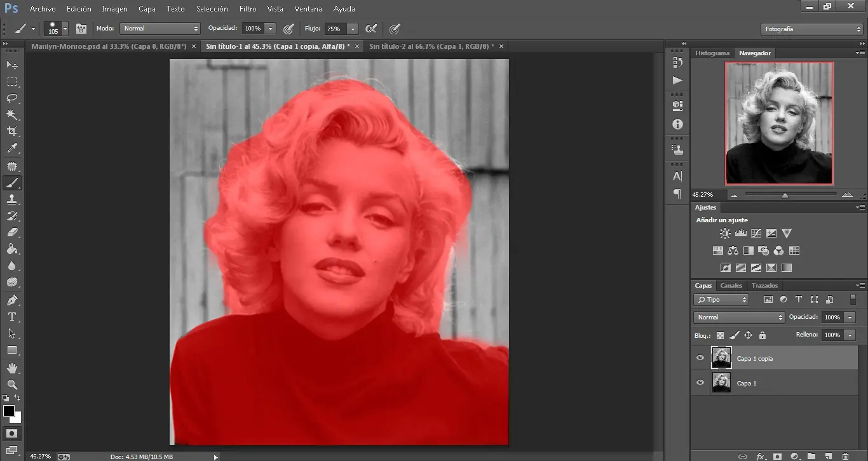Screen dimensions: 868x461
Task: Open the layer blend mode Normal dropdown
Action: pyautogui.click(x=739, y=317)
